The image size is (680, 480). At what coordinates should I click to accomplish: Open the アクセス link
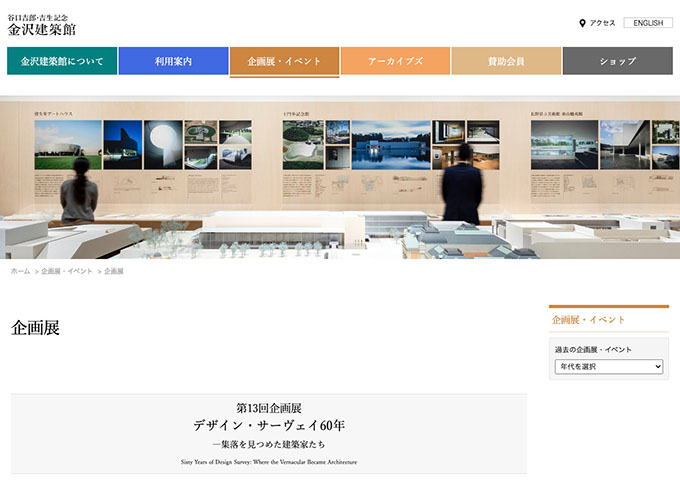[x=602, y=23]
